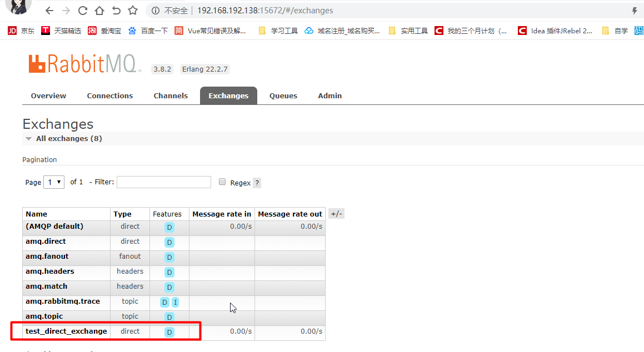Click the D badge for (AMQP default)

click(x=169, y=227)
